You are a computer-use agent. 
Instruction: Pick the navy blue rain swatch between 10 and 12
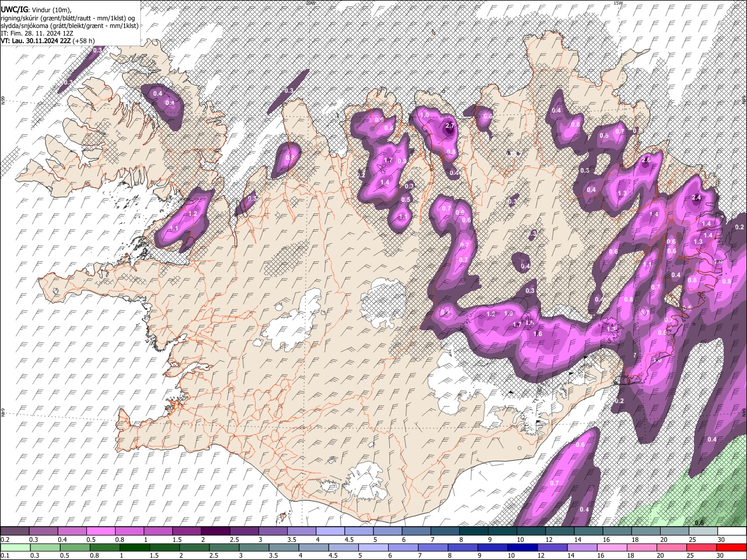point(522,547)
